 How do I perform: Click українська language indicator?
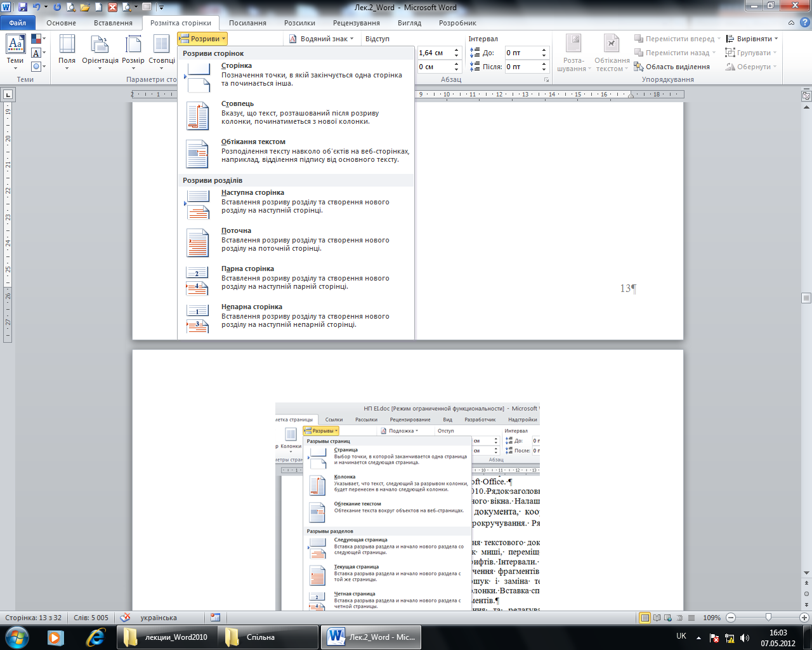pyautogui.click(x=159, y=618)
